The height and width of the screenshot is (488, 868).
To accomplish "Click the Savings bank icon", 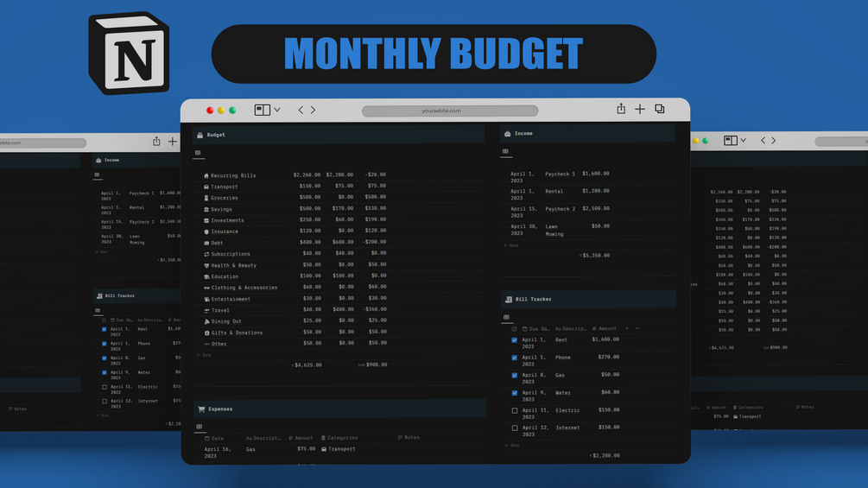I will (x=206, y=209).
